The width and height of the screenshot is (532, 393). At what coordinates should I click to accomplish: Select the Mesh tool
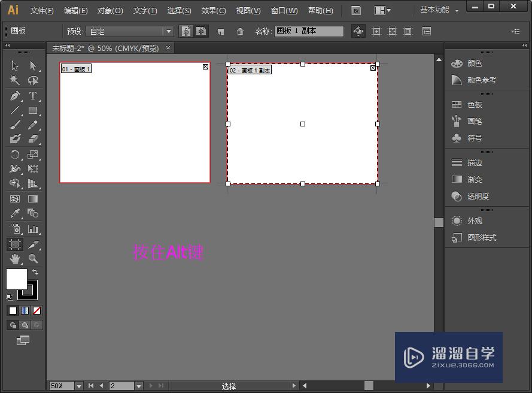click(x=14, y=199)
